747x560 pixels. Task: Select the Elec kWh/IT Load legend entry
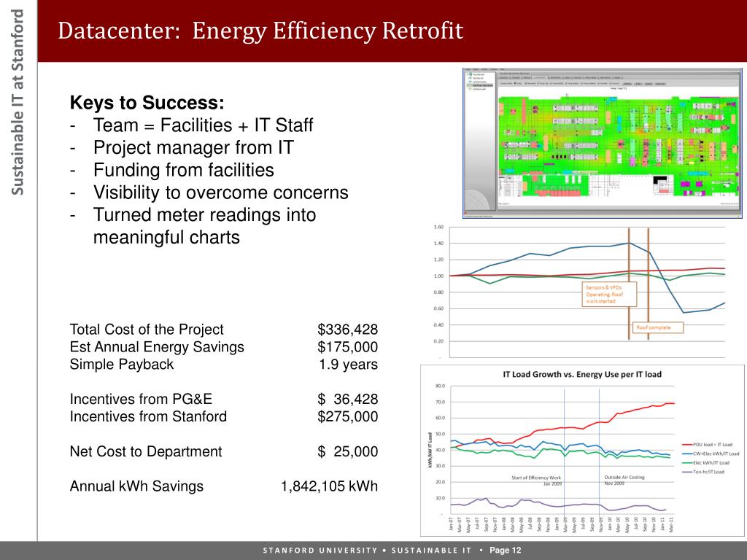(705, 463)
